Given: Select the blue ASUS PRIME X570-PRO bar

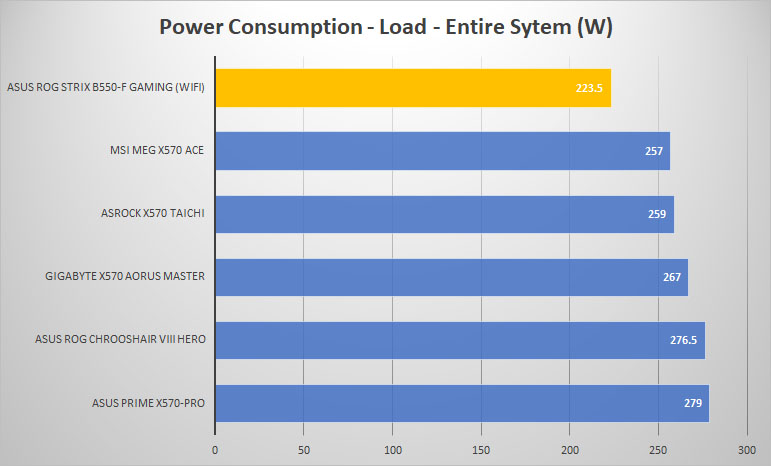Looking at the screenshot, I should [x=462, y=403].
